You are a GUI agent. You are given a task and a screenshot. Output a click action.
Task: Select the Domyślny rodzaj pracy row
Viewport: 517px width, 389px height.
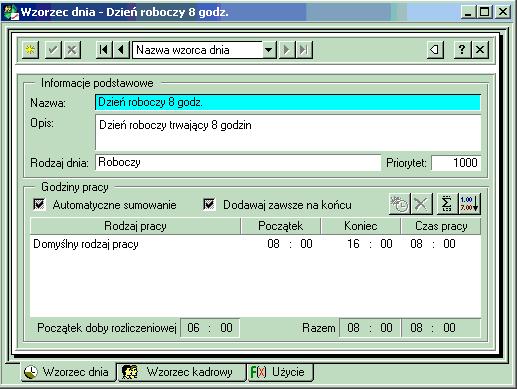(255, 244)
